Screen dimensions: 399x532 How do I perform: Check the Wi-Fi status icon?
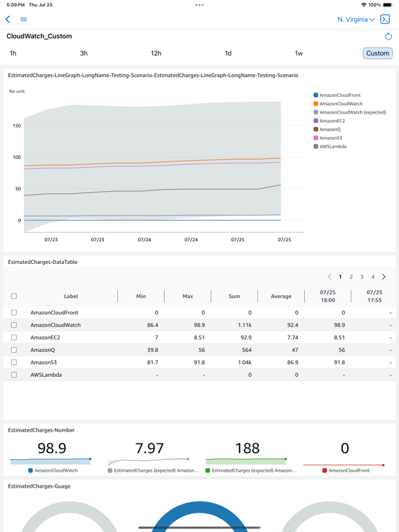(x=364, y=5)
